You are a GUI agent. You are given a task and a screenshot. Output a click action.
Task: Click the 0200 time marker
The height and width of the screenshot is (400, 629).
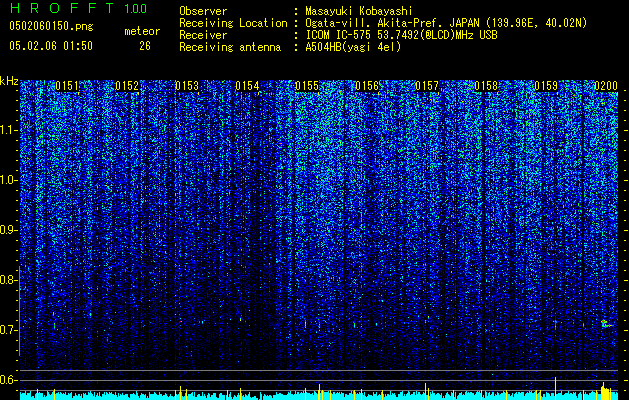tap(606, 86)
